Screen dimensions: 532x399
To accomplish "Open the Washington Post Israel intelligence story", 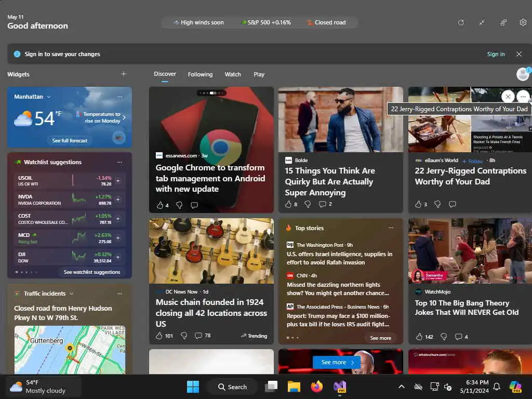I will point(340,258).
